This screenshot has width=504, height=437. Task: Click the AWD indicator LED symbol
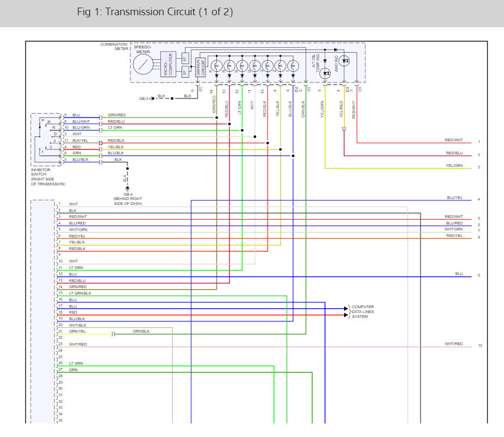click(344, 61)
